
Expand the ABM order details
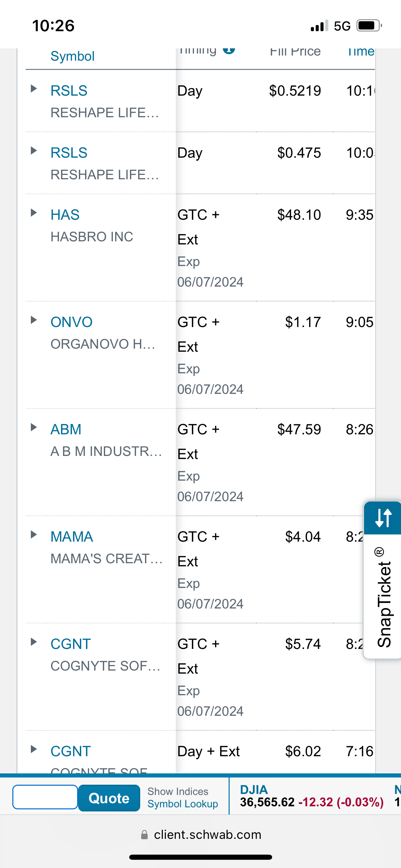pyautogui.click(x=34, y=427)
